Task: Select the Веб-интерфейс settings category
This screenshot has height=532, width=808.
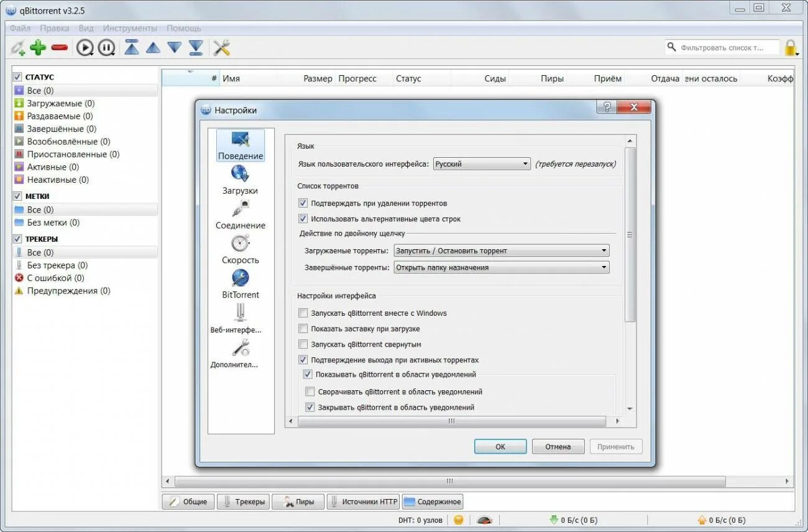Action: pyautogui.click(x=236, y=319)
